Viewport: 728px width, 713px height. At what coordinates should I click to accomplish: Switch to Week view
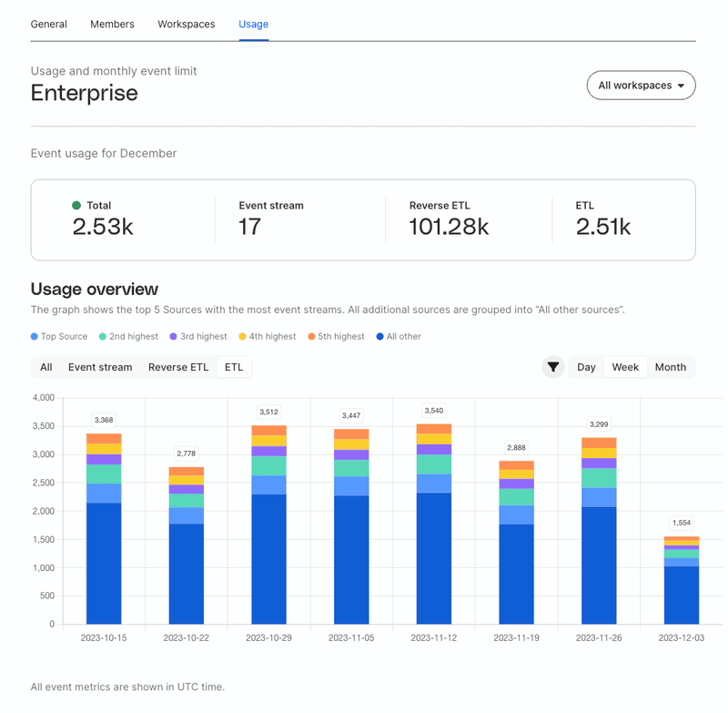coord(625,367)
